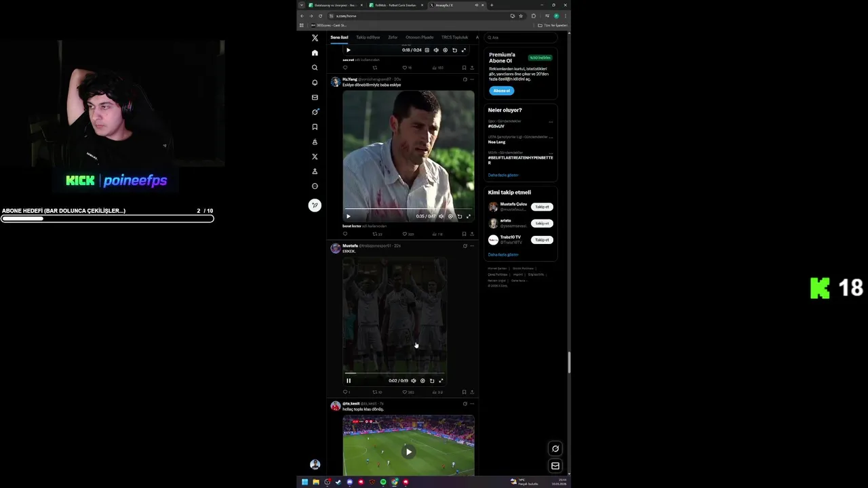The image size is (868, 488).
Task: Toggle fullscreen on Hz.Yang video
Action: 468,216
